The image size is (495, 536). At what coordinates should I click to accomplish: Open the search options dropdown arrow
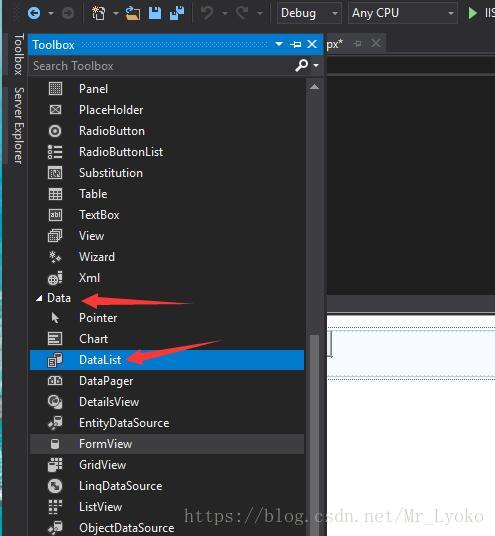316,65
